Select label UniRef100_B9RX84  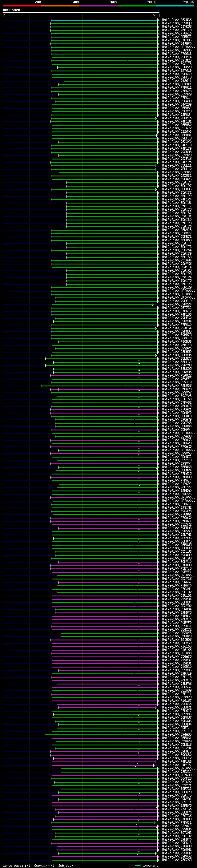(177, 321)
